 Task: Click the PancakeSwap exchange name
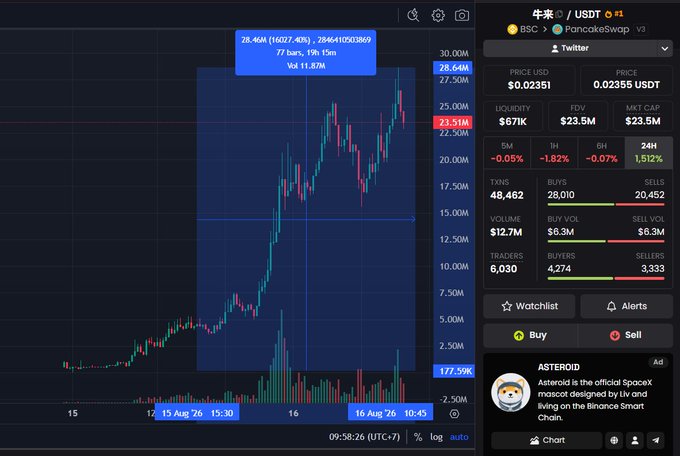(x=597, y=29)
